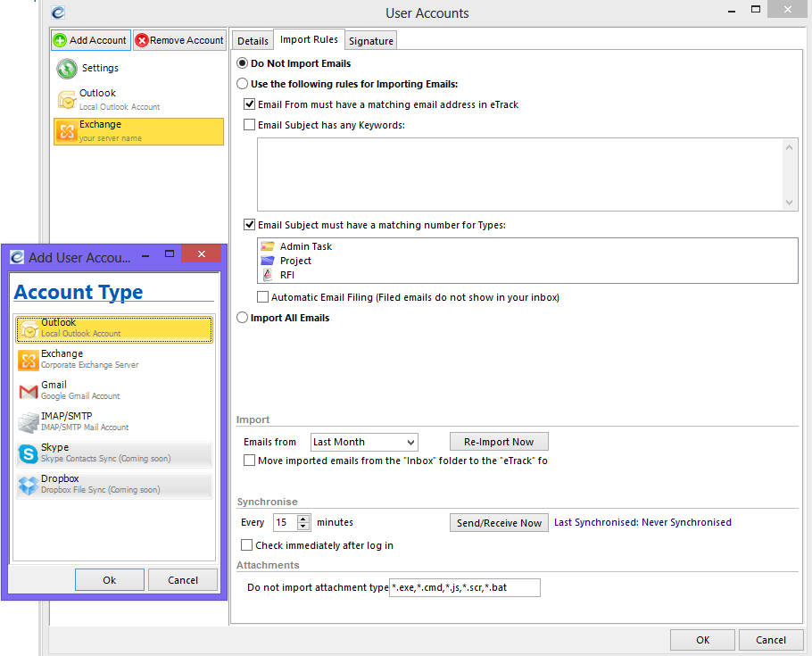The image size is (812, 656).
Task: Switch to the Import Rules tab
Action: point(309,39)
